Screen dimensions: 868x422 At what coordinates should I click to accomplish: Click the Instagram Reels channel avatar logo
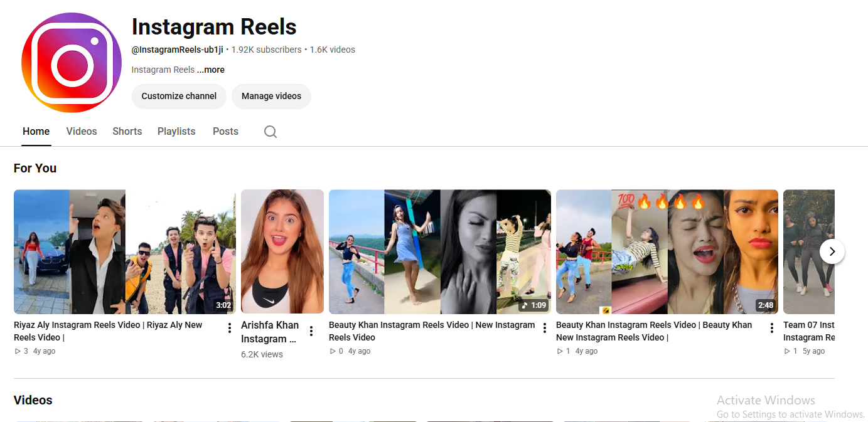point(72,63)
